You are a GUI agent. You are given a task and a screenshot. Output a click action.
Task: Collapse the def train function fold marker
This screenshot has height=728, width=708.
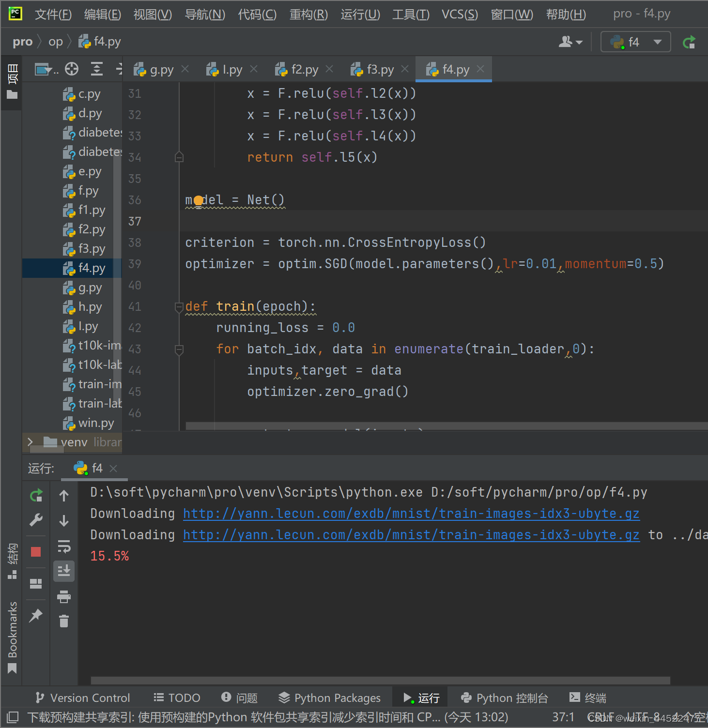179,307
